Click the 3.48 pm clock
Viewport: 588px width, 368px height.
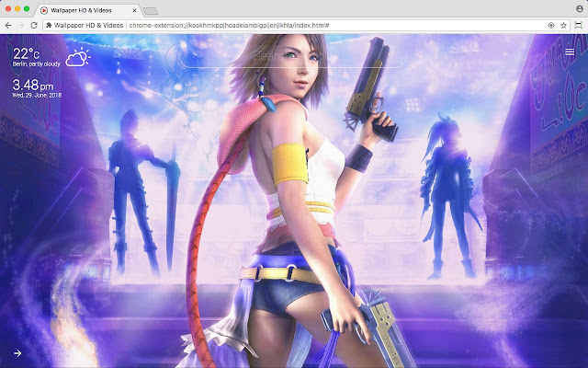[x=33, y=85]
